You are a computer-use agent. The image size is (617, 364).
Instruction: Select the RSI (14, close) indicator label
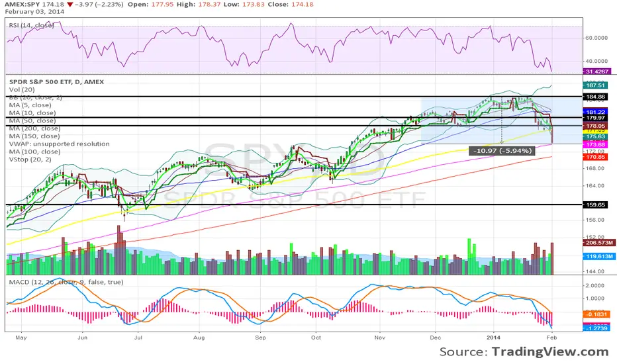click(x=32, y=25)
